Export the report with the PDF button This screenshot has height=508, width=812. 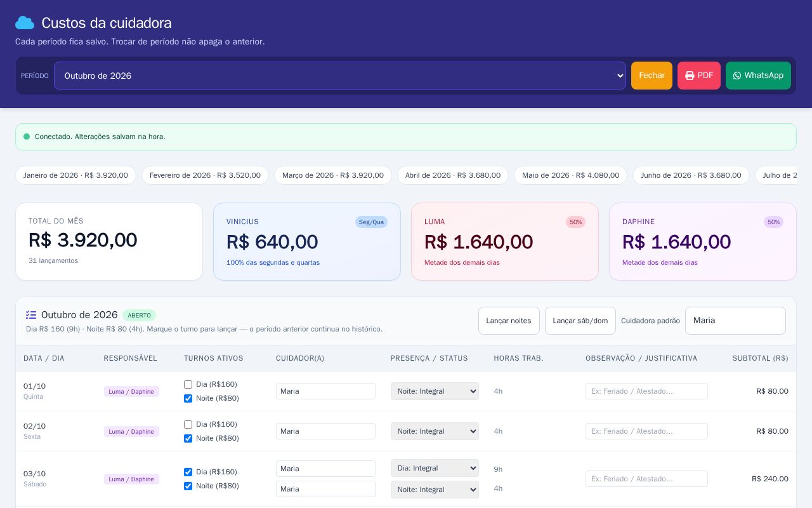[x=699, y=76]
